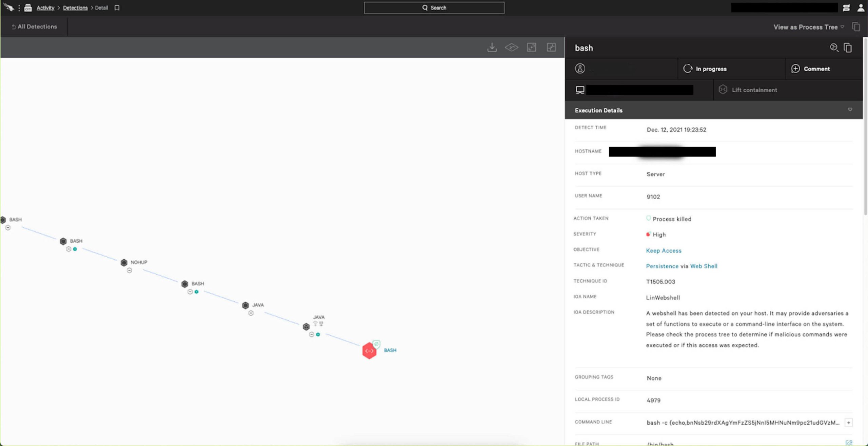Open the notifications stack icon in top bar
Viewport: 868px width, 446px height.
point(846,8)
